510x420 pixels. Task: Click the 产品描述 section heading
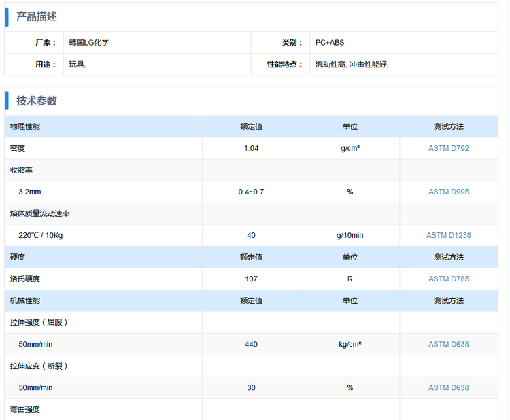(37, 16)
